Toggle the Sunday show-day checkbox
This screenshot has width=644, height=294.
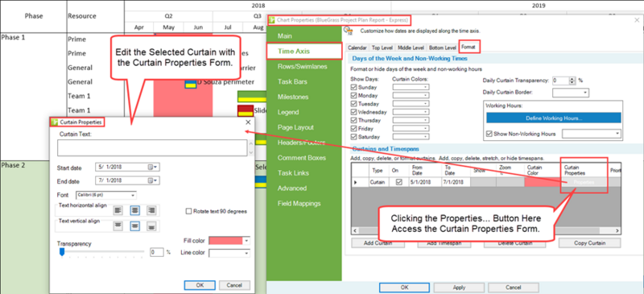click(x=354, y=87)
